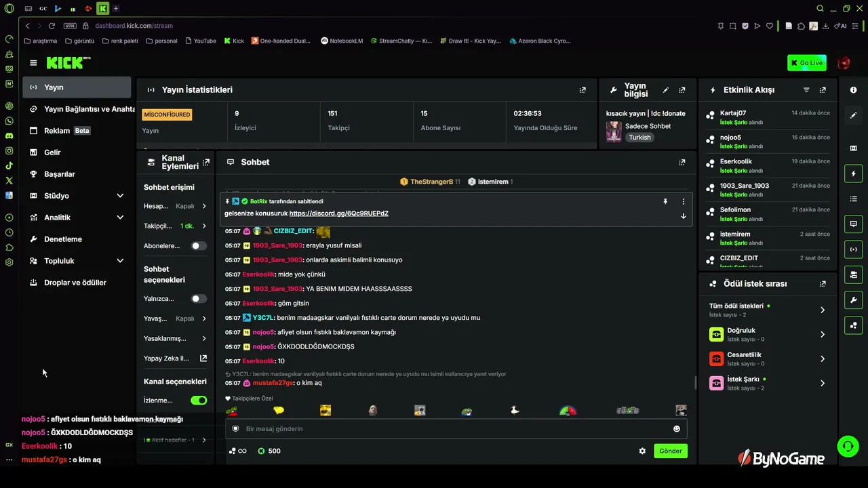Viewport: 868px width, 488px height.
Task: Open the emoji picker in the chat box
Action: 676,428
